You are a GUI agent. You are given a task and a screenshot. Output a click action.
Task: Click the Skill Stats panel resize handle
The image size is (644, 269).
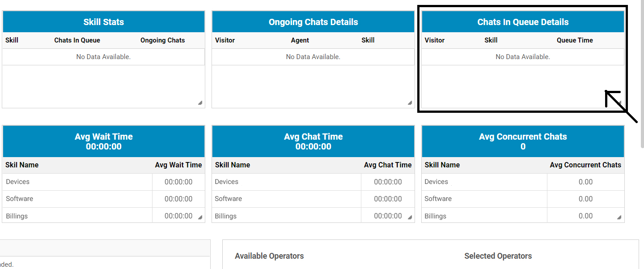[x=200, y=103]
